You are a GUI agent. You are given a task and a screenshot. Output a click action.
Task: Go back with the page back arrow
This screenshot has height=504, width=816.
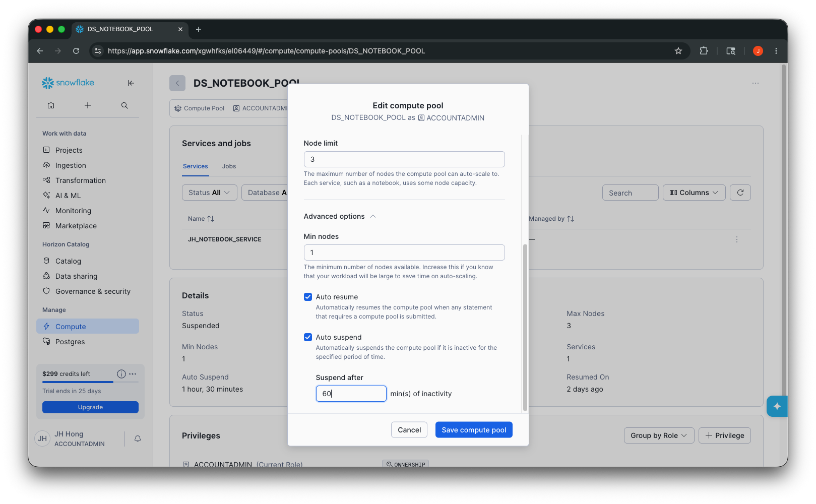tap(177, 83)
